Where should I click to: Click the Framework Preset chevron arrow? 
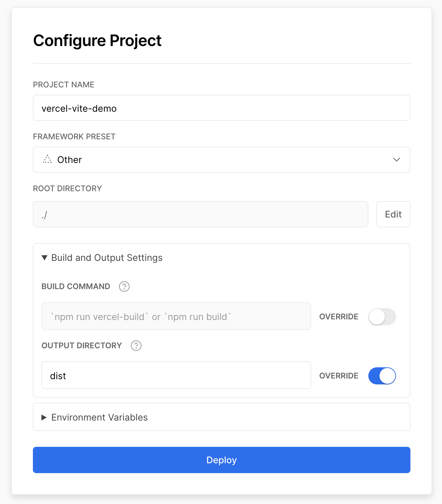[x=397, y=160]
